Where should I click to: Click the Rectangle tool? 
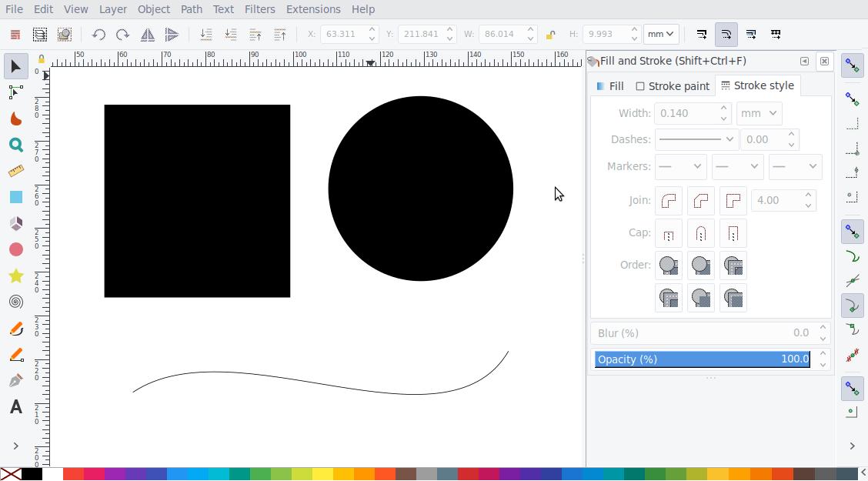tap(15, 197)
